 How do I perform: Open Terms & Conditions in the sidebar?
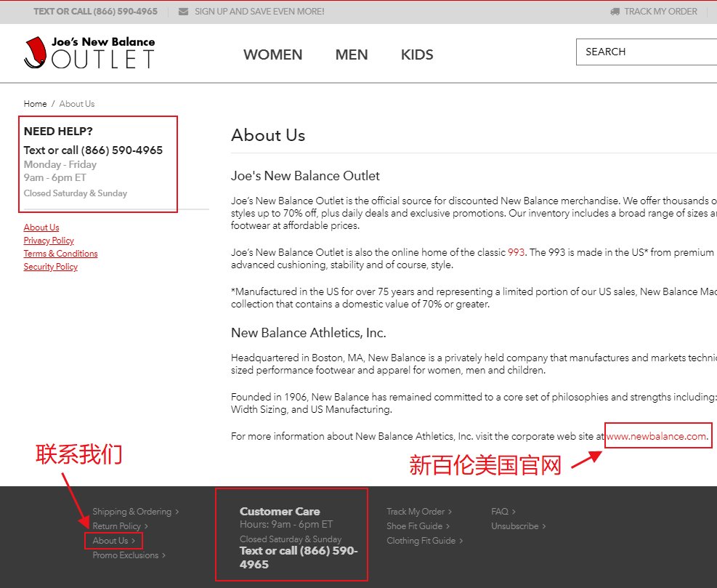tap(61, 254)
